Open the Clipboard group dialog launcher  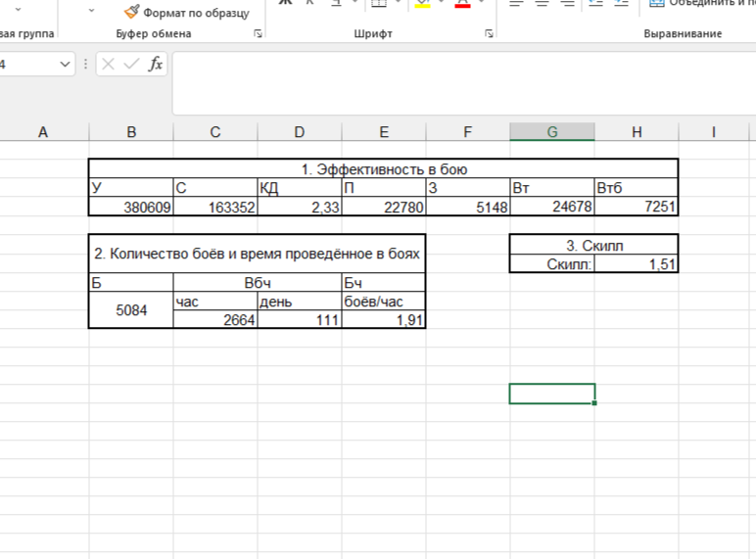click(259, 34)
